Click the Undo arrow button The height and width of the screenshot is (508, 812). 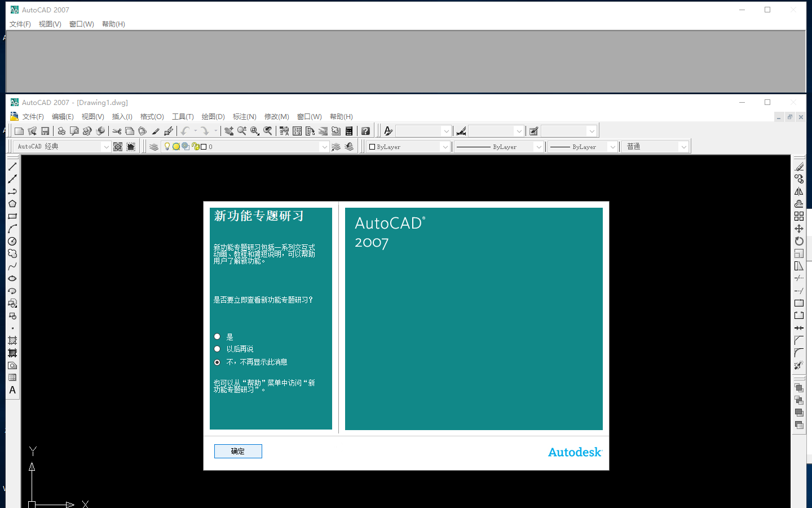185,131
